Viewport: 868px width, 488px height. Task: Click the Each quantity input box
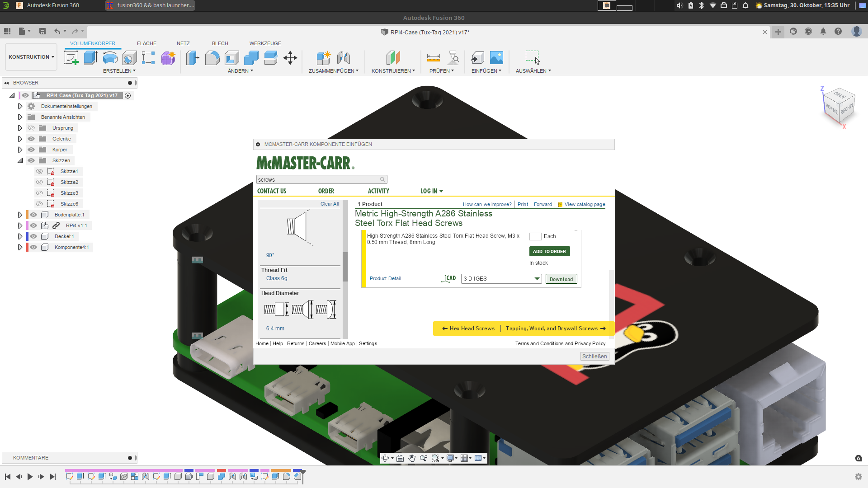[535, 236]
